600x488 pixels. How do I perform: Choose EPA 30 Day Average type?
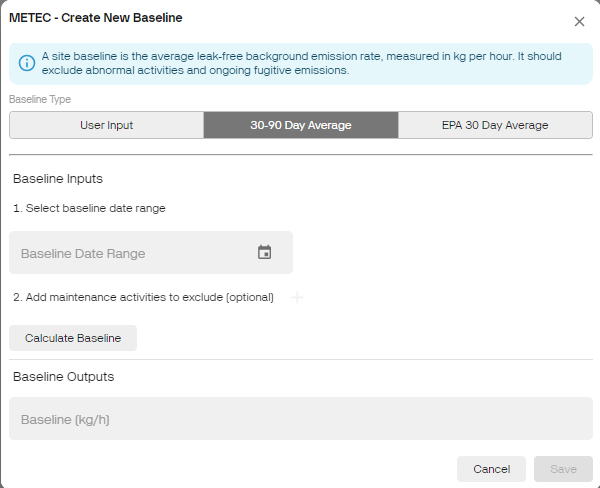[x=495, y=125]
